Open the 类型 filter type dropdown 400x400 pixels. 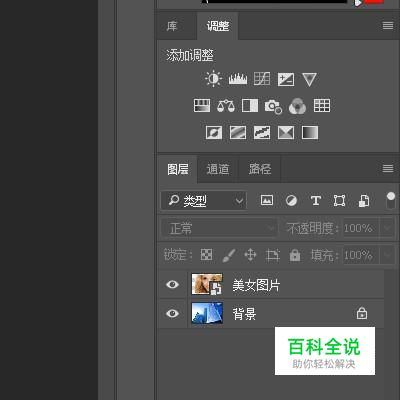[204, 200]
